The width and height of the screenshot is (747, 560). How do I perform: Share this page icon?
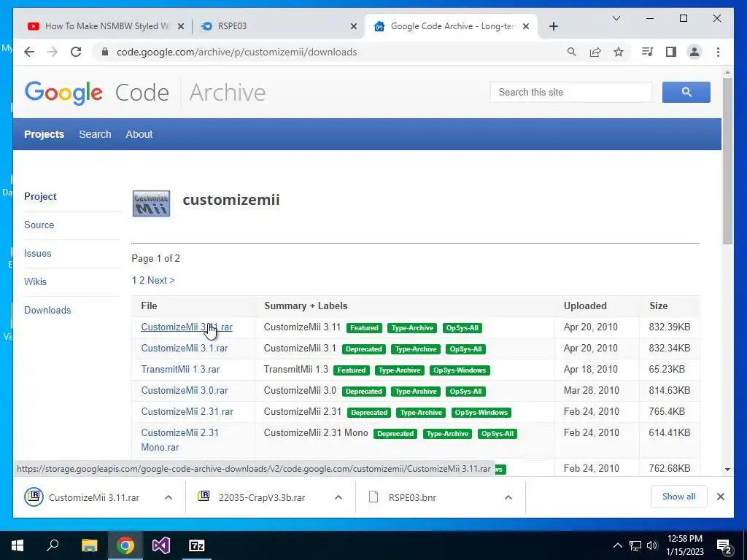tap(595, 52)
